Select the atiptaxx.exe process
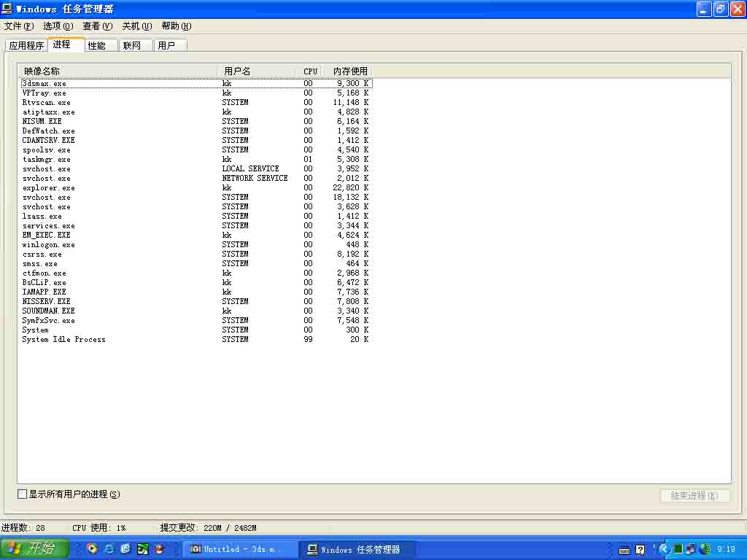The width and height of the screenshot is (747, 560). [x=196, y=112]
